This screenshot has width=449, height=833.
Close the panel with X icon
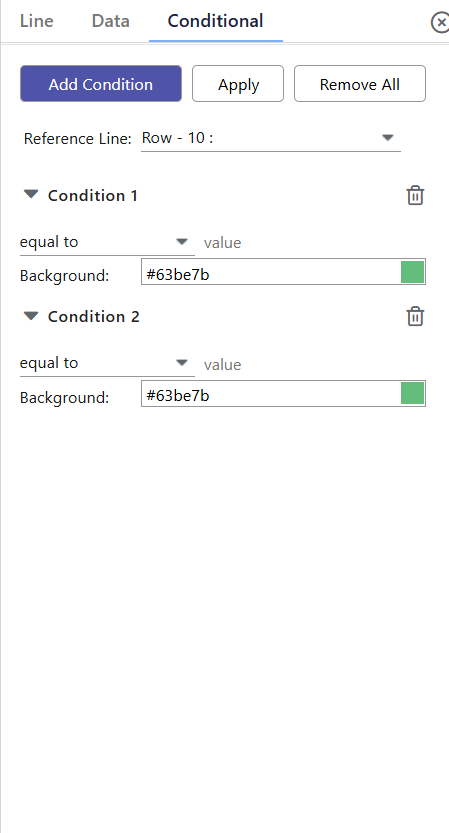pyautogui.click(x=440, y=23)
